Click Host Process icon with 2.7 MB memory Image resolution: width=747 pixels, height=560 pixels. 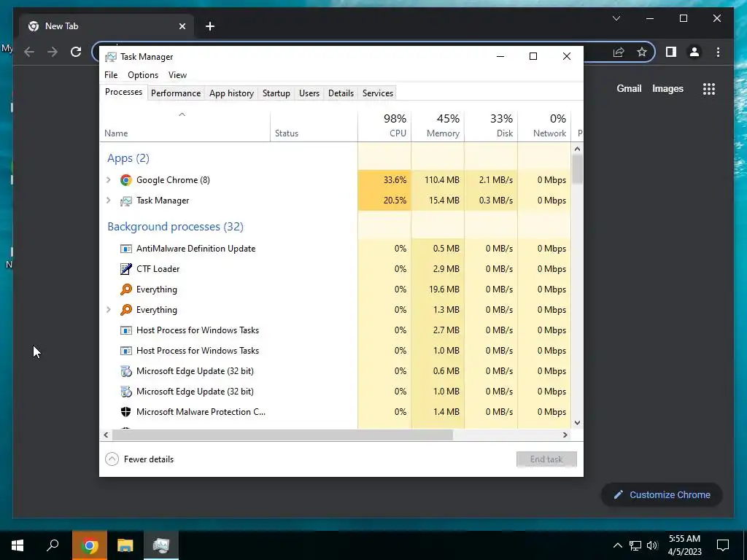point(125,330)
